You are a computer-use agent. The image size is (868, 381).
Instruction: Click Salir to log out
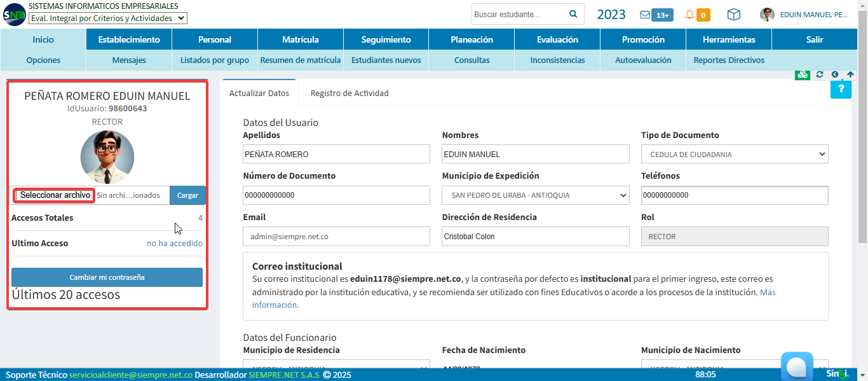(x=815, y=39)
